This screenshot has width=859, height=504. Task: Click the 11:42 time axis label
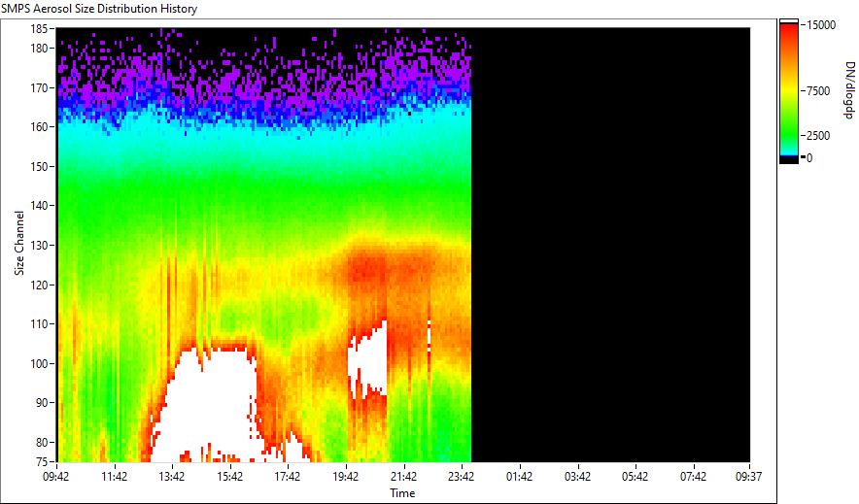pyautogui.click(x=114, y=477)
